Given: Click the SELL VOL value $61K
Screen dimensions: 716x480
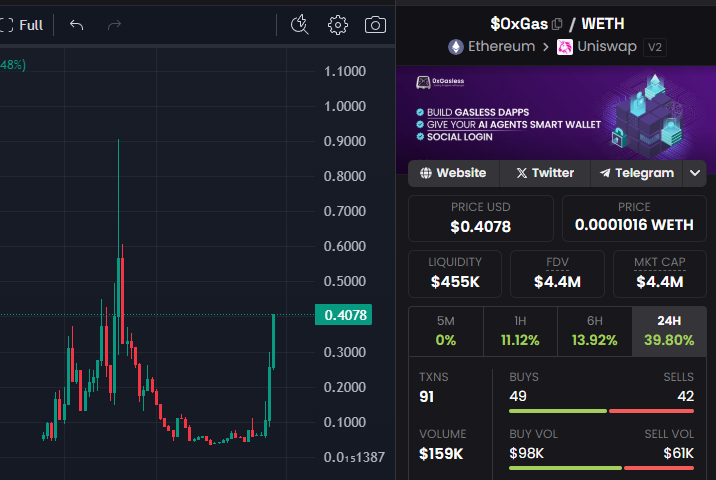Looking at the screenshot, I should click(x=679, y=453).
